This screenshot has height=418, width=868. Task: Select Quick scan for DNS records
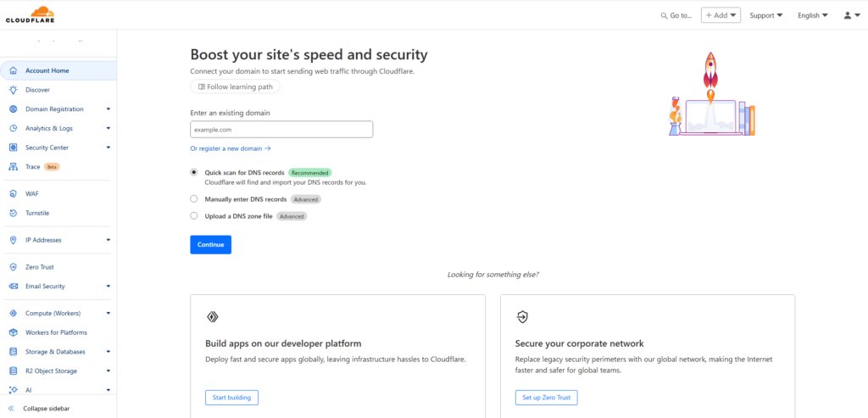click(x=194, y=172)
